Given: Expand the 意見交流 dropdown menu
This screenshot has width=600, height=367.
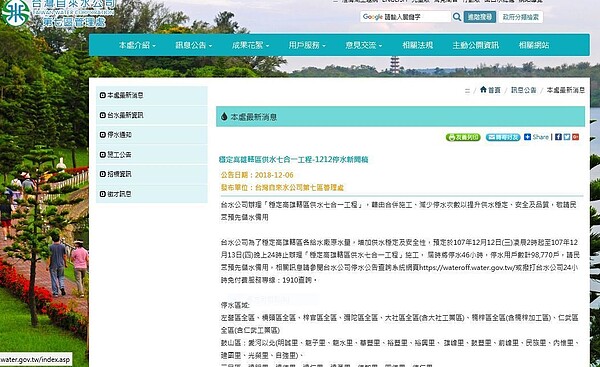Looking at the screenshot, I should (x=364, y=45).
